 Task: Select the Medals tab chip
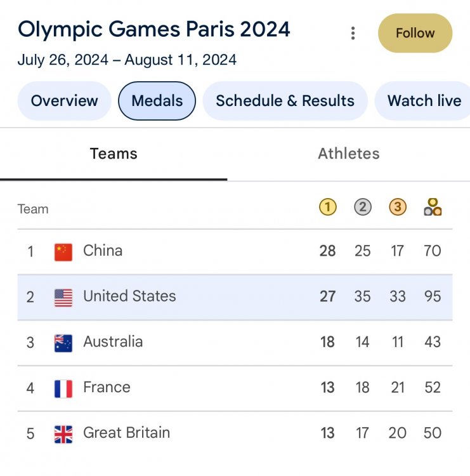(157, 101)
